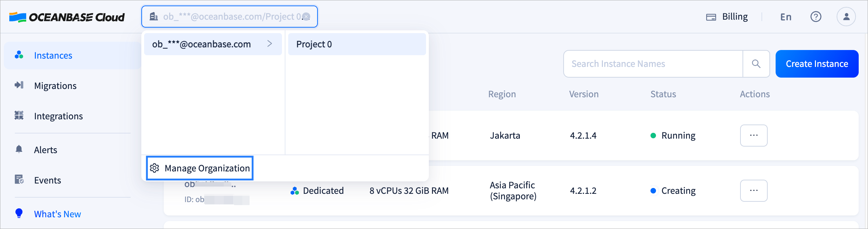Click the OceanBase Cloud logo
Viewport: 868px width, 229px height.
[67, 17]
